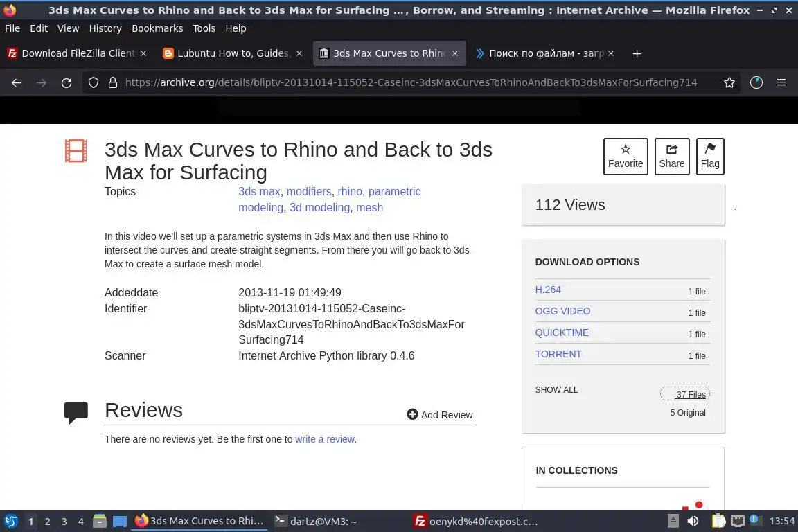Image resolution: width=798 pixels, height=532 pixels.
Task: Switch to virtual desktop 2
Action: (x=47, y=522)
